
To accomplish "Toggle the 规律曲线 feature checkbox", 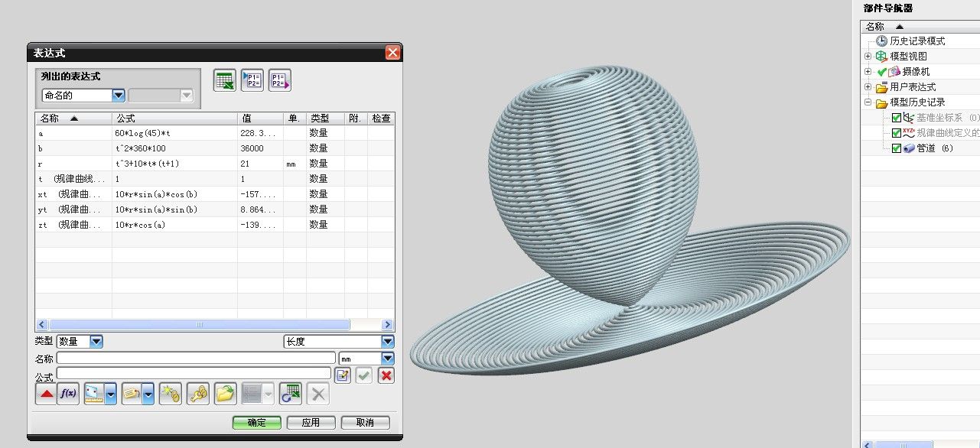I will pos(897,133).
